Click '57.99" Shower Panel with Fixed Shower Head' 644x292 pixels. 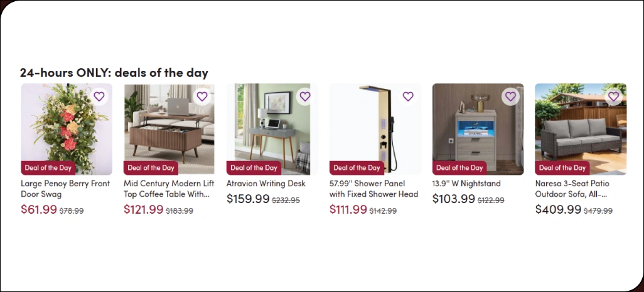click(373, 189)
